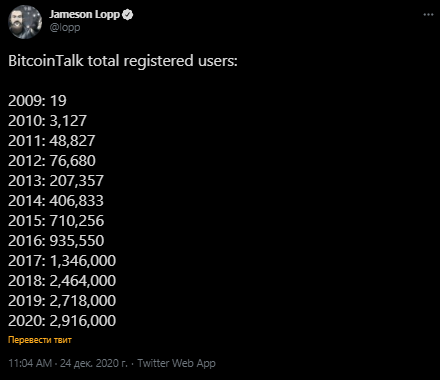Click the '2016: 935,550' line
This screenshot has width=440, height=380.
coord(56,241)
